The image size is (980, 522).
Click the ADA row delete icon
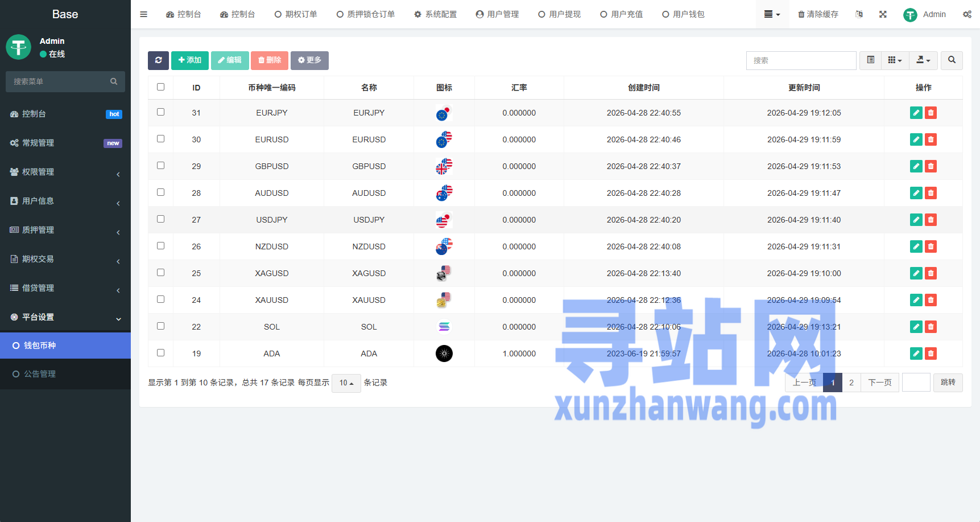click(x=931, y=354)
